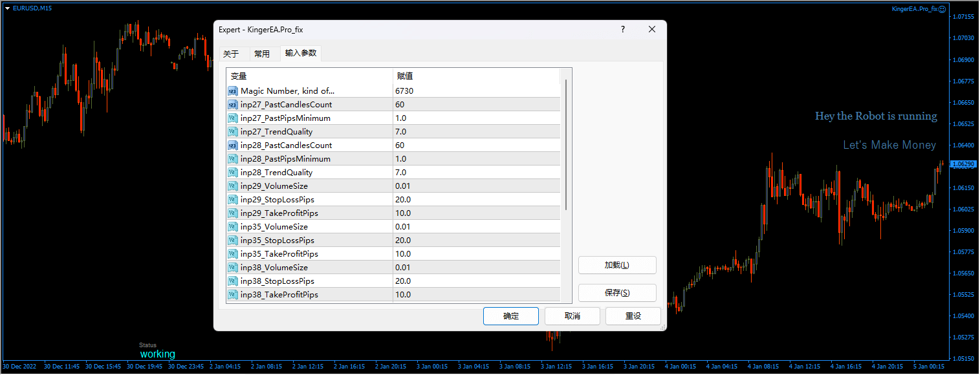Click the 'working' status text on chart
The height and width of the screenshot is (375, 980).
click(158, 354)
